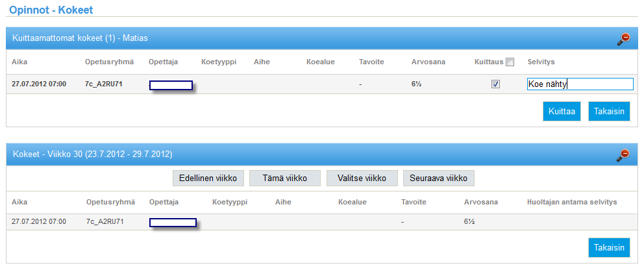Click the Arvosana header in the weekly table

(x=481, y=202)
